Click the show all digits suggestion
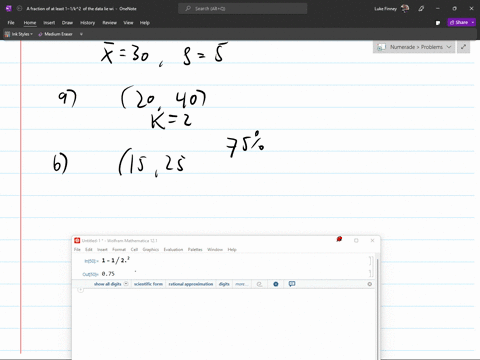The image size is (480, 360). (x=107, y=284)
